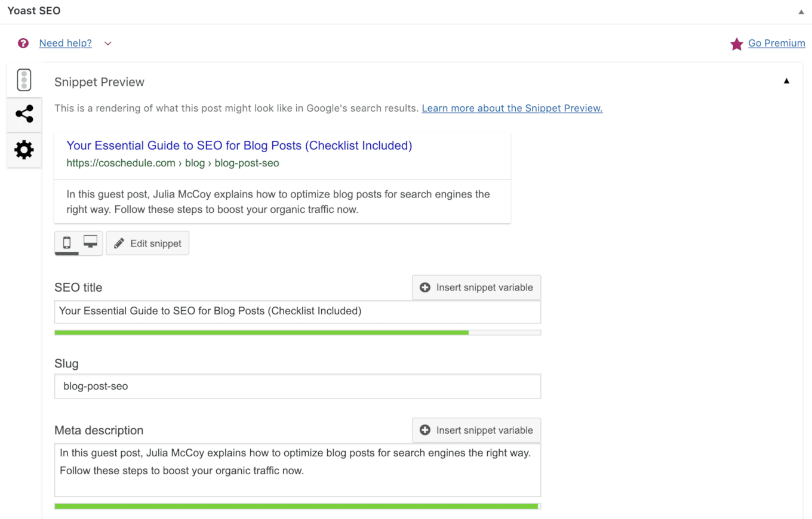Click the snippet preview description text
This screenshot has width=812, height=519.
[278, 202]
